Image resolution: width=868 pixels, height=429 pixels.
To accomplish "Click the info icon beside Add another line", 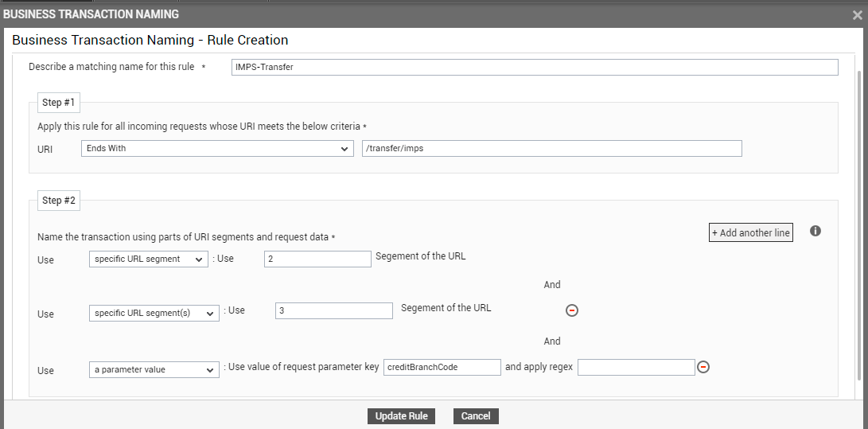I will (x=815, y=231).
